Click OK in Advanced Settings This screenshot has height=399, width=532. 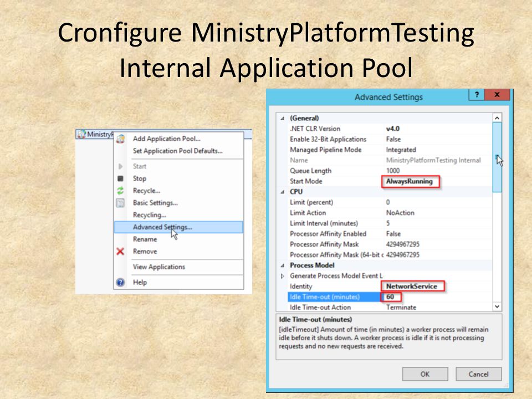tap(425, 374)
